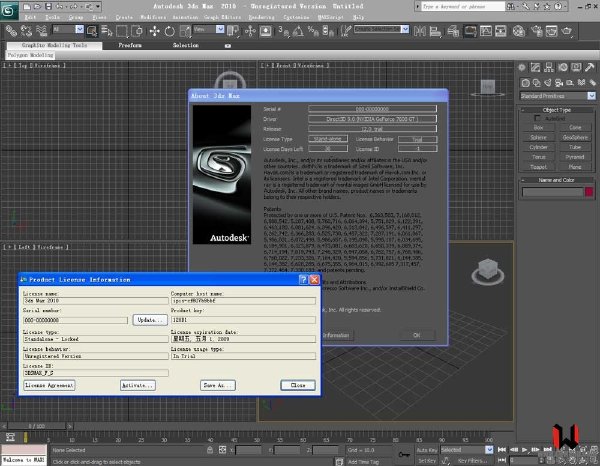Activate the Select and Scale tool
Viewport: 600px width, 466px height.
point(185,31)
